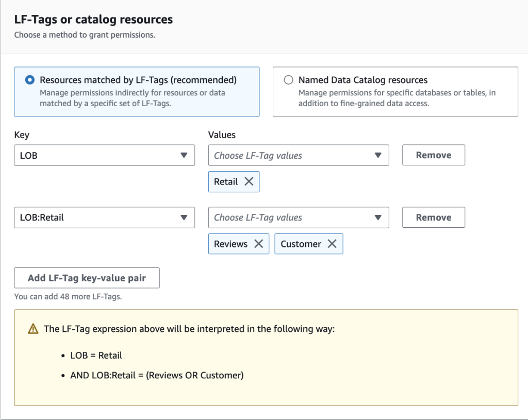Remove the Retail tag value chip
528x420 pixels.
(x=249, y=181)
